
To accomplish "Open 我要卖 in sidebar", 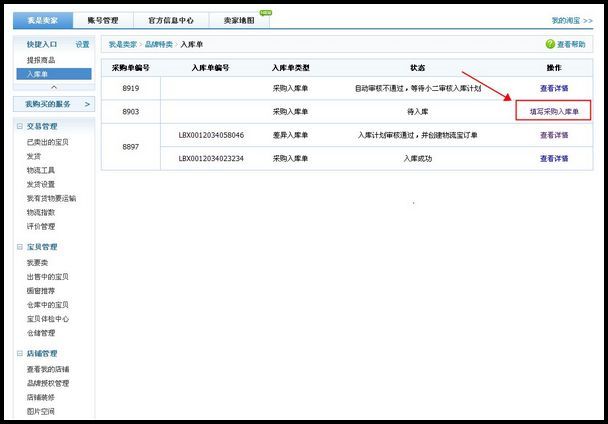I will [x=37, y=263].
